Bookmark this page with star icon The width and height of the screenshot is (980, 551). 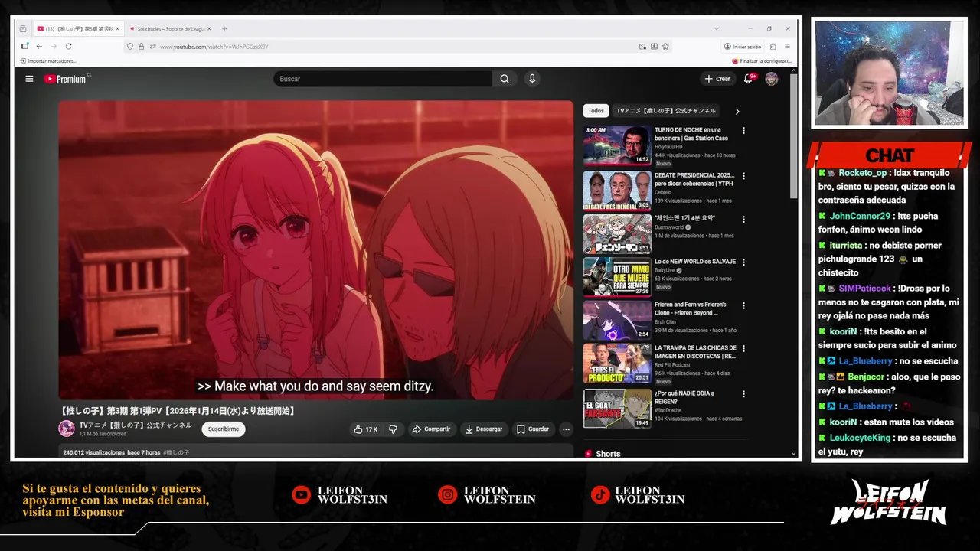pos(665,47)
